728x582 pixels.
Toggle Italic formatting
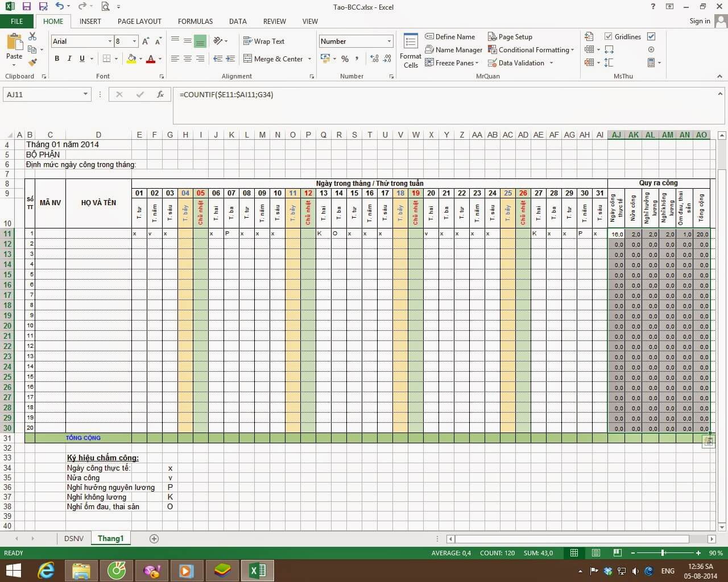click(69, 59)
